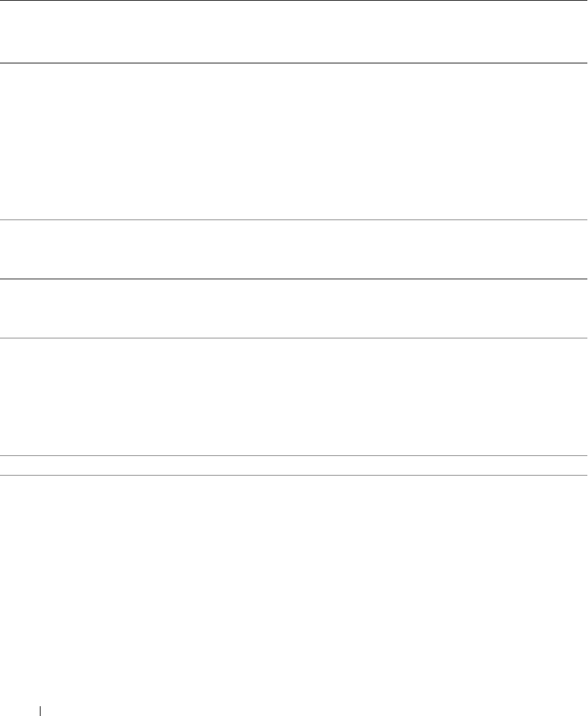Click the second blank table row

294,250
